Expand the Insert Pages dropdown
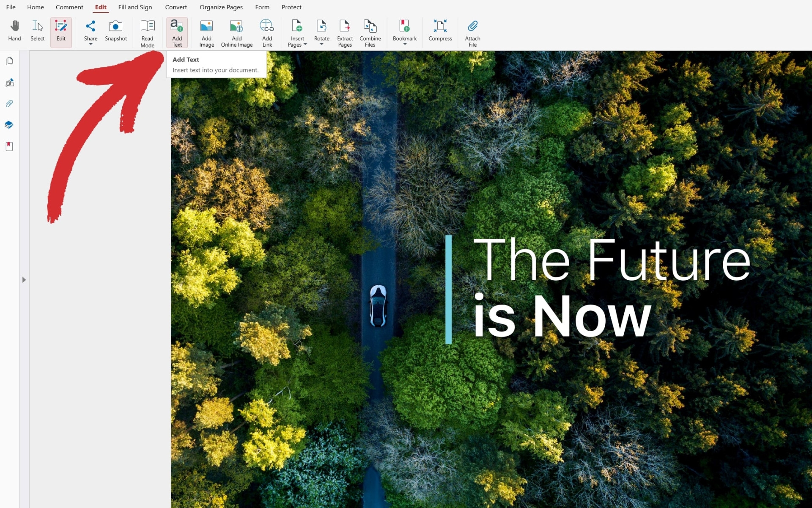812x508 pixels. point(304,45)
